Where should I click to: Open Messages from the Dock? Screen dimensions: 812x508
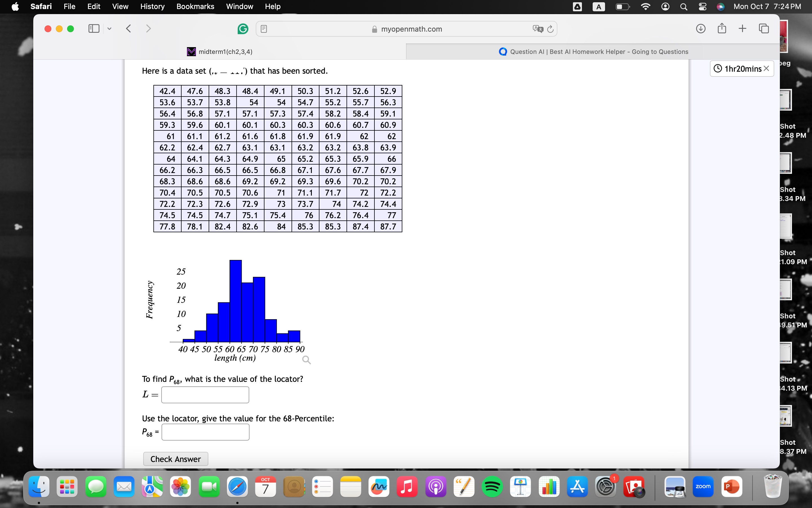pos(96,487)
